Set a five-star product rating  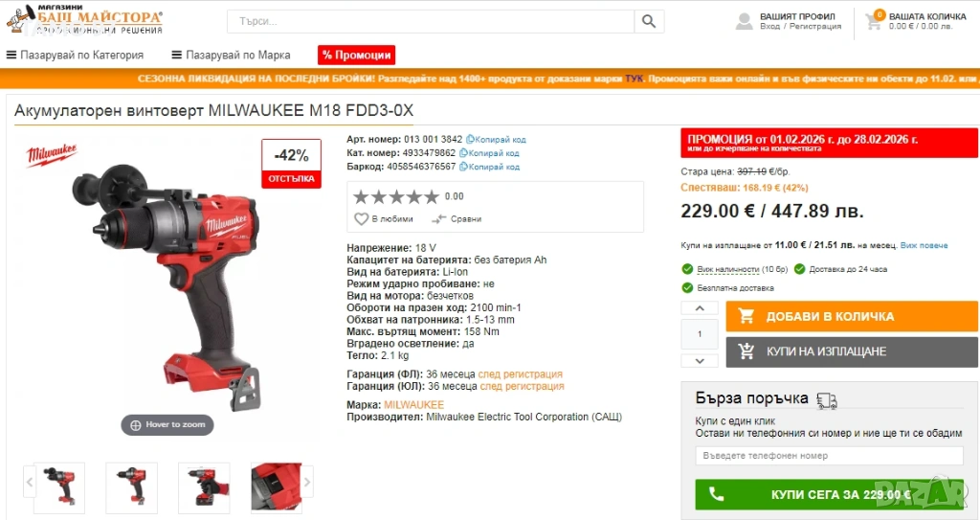pyautogui.click(x=432, y=197)
